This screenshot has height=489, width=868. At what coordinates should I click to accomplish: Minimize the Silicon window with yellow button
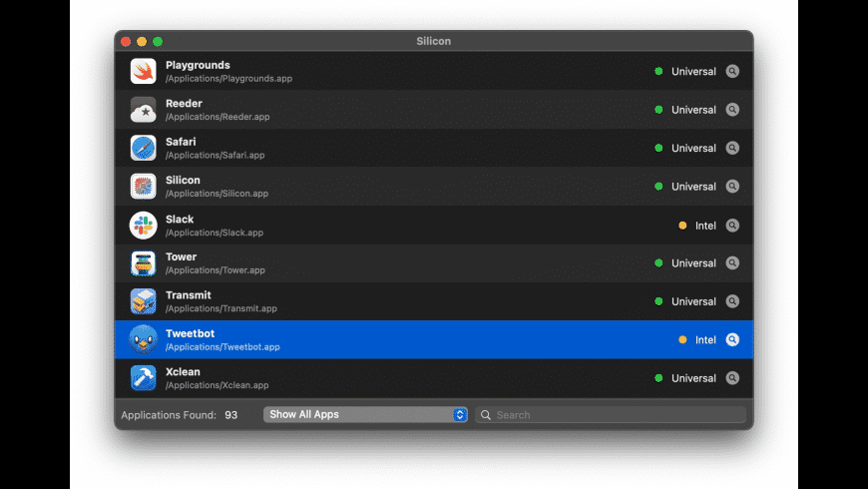[142, 42]
